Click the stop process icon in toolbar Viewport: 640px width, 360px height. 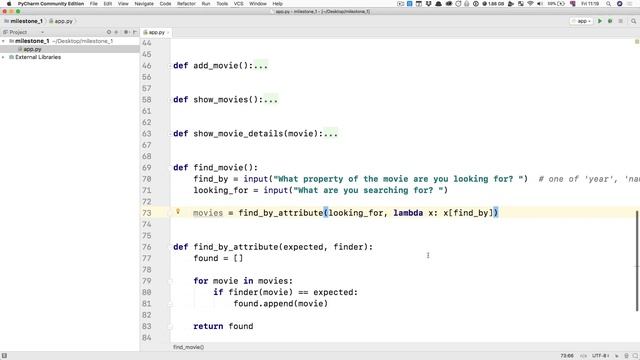pos(620,21)
